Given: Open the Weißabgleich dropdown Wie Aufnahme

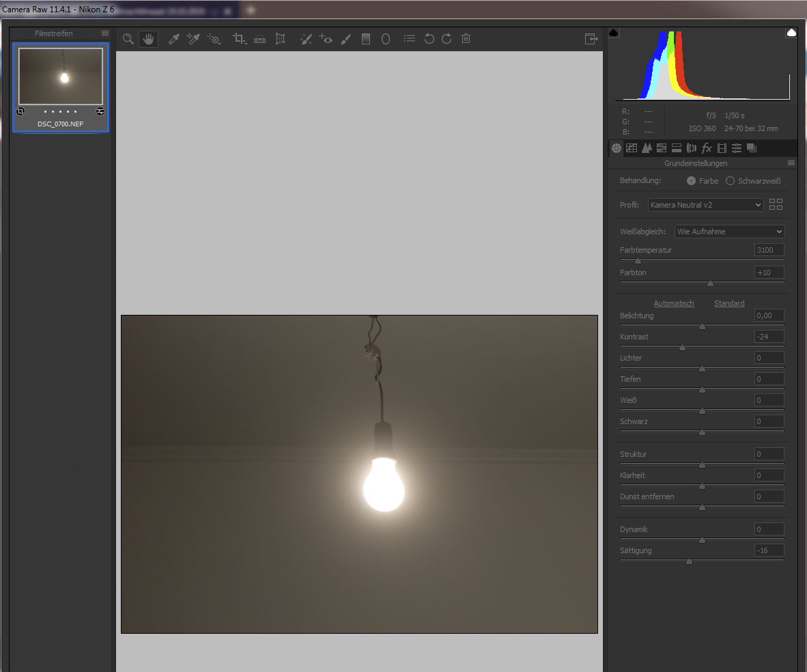Looking at the screenshot, I should click(729, 232).
